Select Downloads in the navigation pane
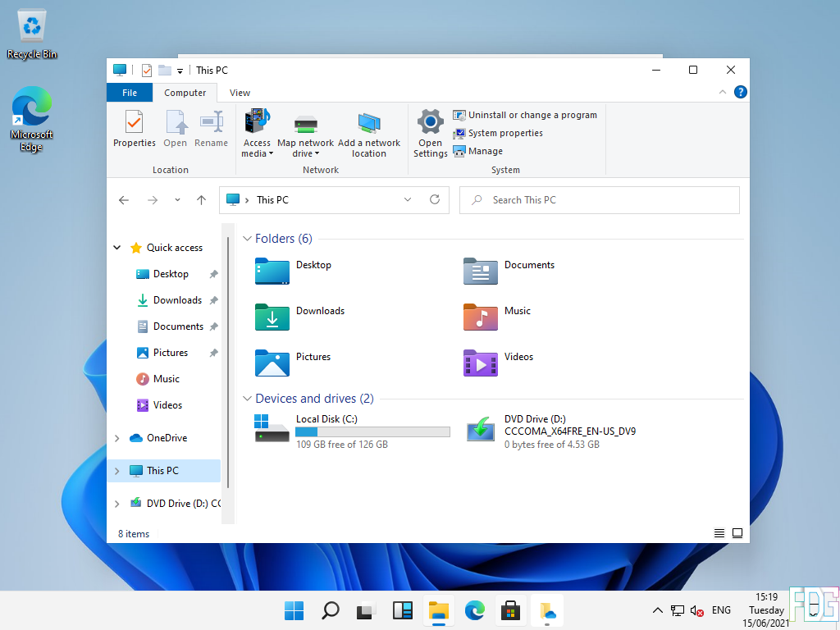 click(x=171, y=300)
